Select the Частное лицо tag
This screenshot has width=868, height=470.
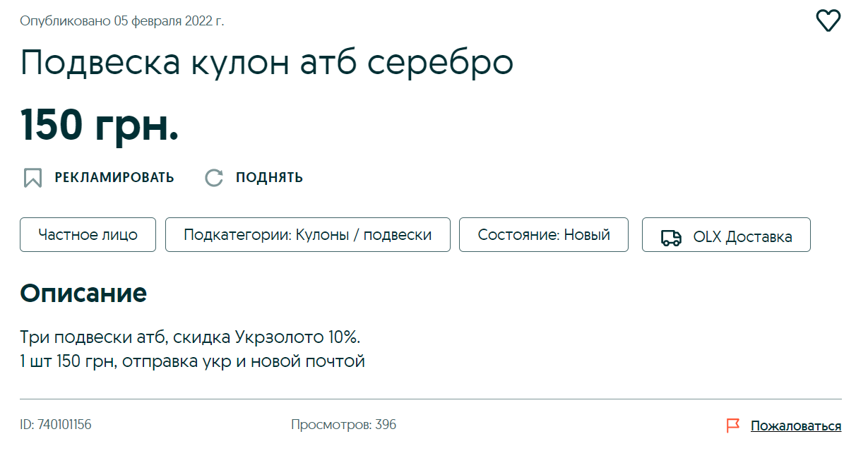[x=88, y=235]
